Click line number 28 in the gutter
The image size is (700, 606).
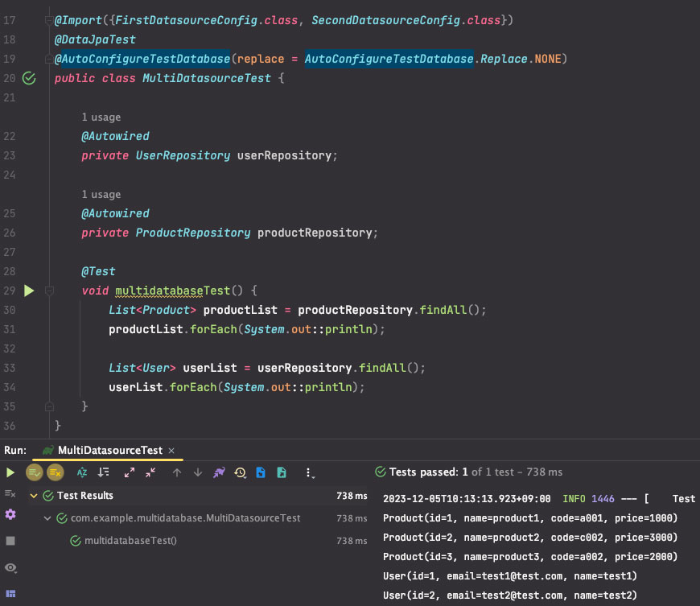click(10, 271)
